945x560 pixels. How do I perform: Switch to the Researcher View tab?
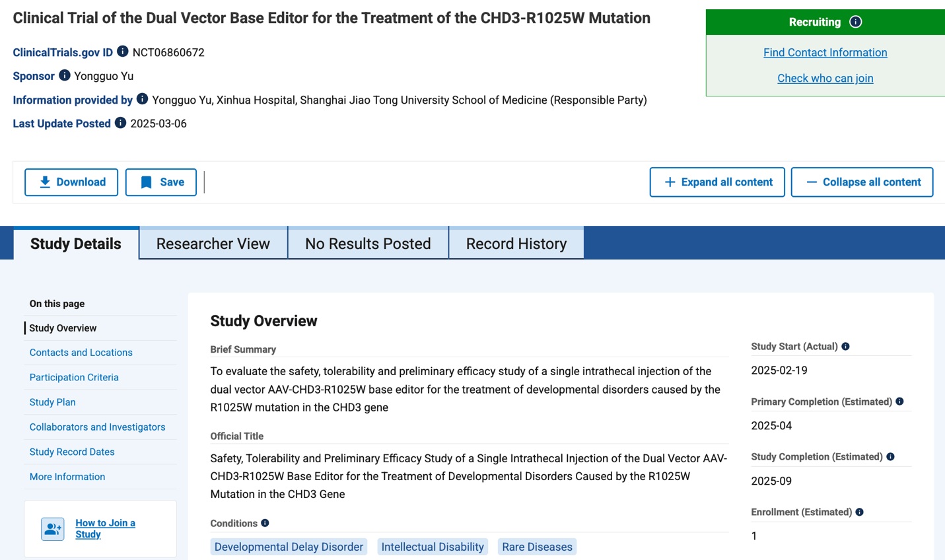(x=213, y=244)
